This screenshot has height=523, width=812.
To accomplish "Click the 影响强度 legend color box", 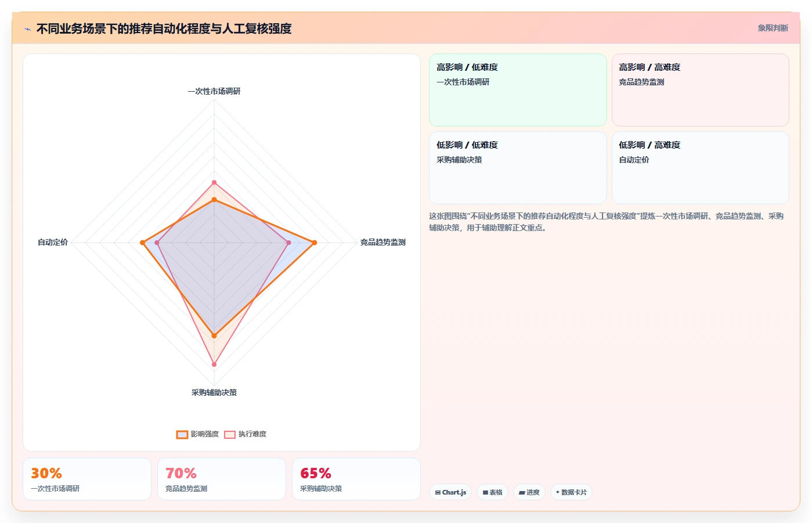I will click(182, 434).
